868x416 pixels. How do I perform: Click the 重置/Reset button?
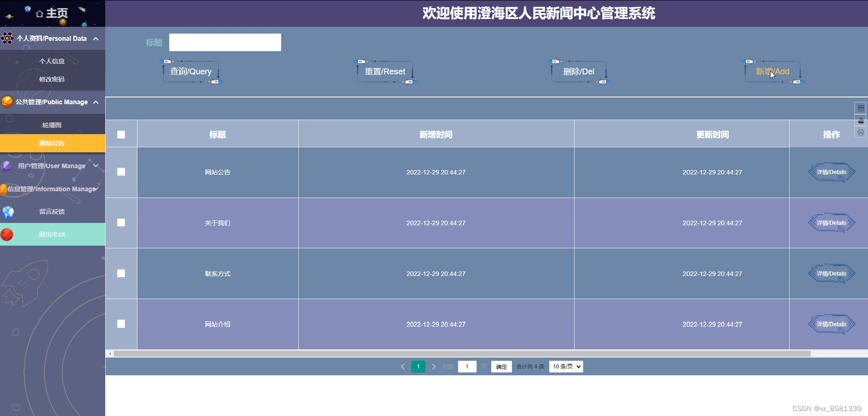(x=385, y=72)
